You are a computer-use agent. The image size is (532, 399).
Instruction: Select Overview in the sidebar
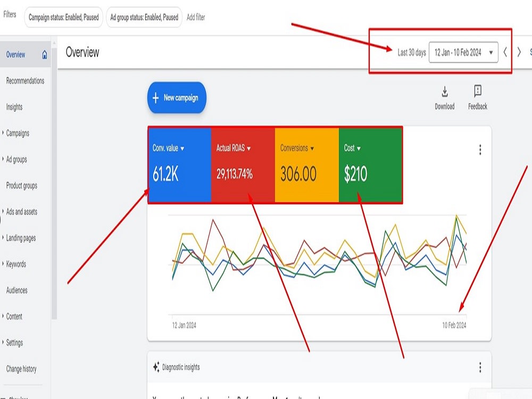point(26,55)
